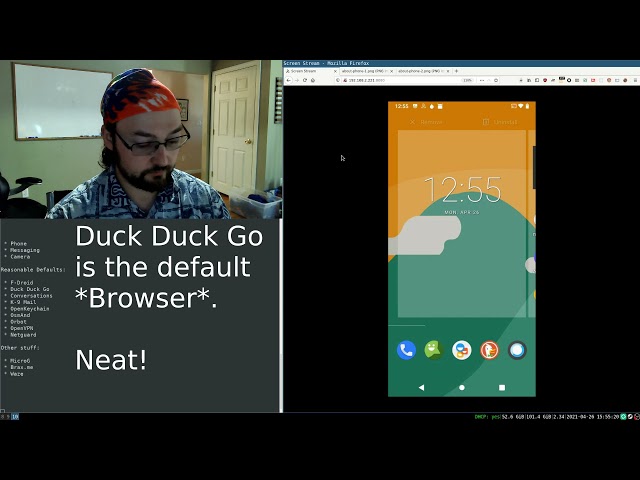
Task: Tap the Android back triangle button
Action: pyautogui.click(x=422, y=387)
